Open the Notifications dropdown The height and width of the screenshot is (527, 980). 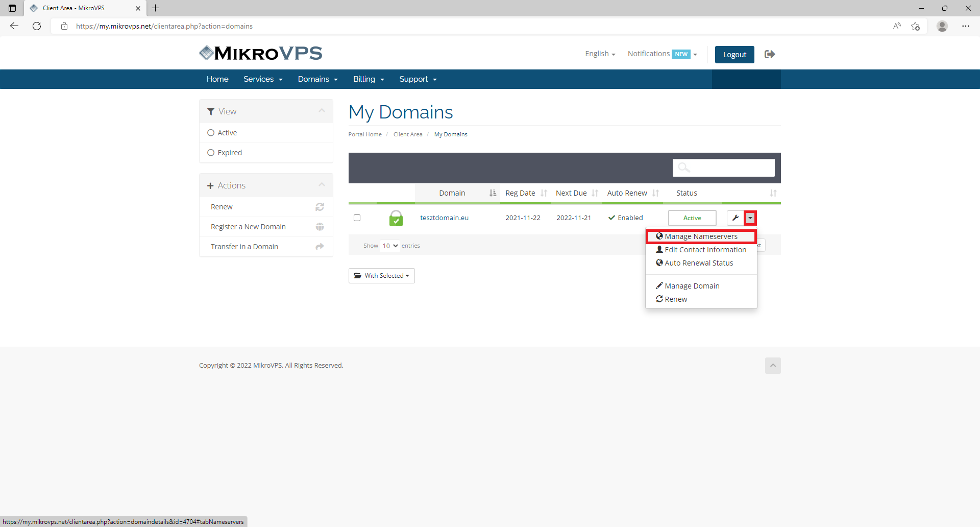tap(662, 54)
